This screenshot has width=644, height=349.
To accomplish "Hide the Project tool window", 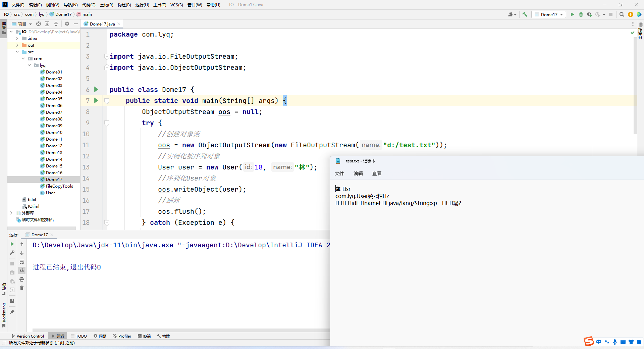I will pos(76,24).
